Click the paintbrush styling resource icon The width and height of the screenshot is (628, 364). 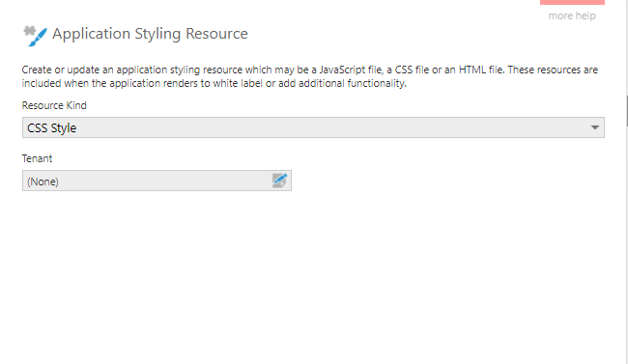click(x=39, y=37)
